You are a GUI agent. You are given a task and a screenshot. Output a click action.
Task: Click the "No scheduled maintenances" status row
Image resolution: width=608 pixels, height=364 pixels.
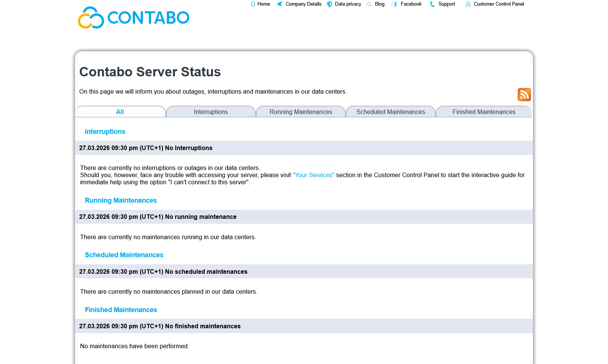[304, 271]
